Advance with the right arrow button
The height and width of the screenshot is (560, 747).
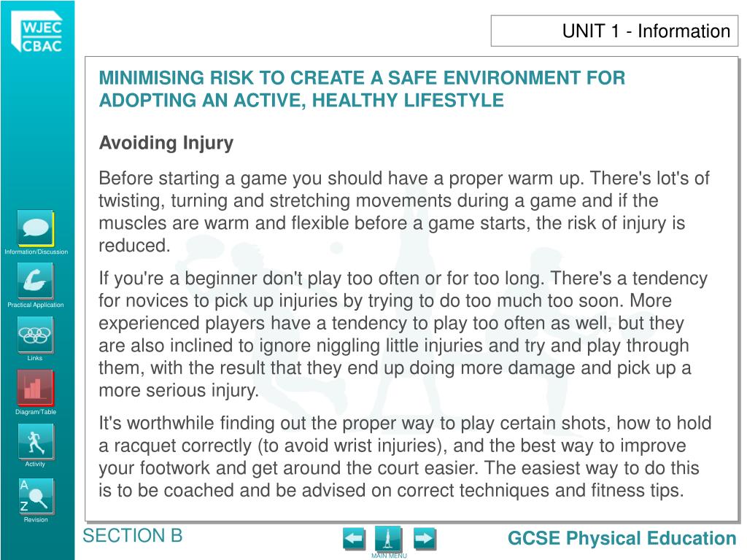pyautogui.click(x=425, y=539)
